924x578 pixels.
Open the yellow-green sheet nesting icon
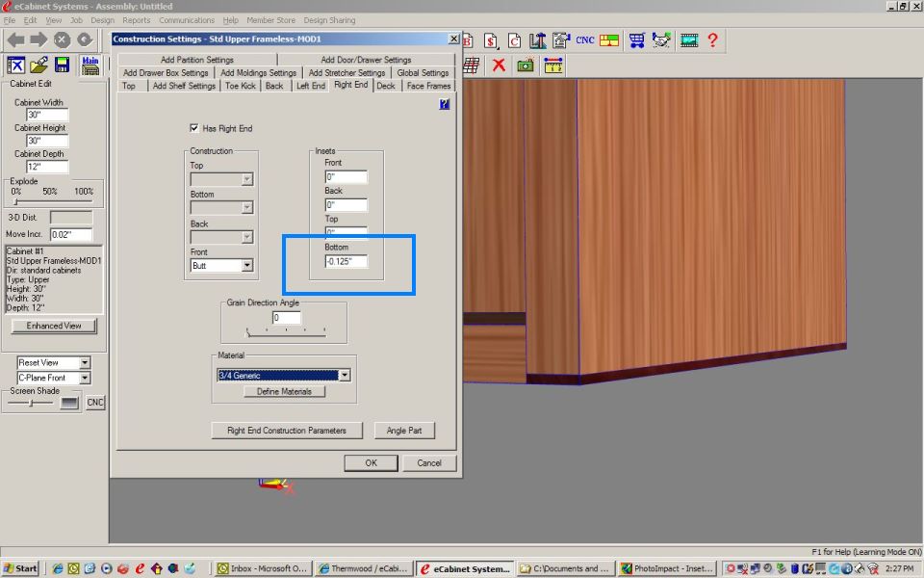tap(609, 40)
